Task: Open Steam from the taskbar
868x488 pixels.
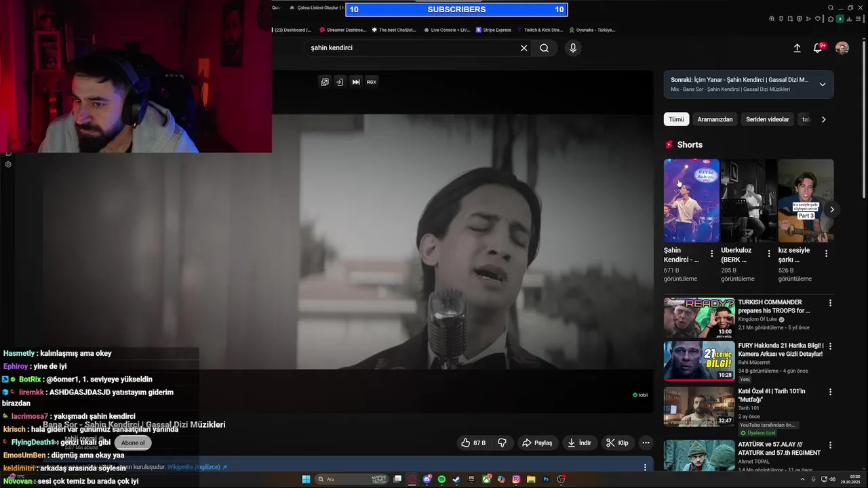Action: point(456,479)
